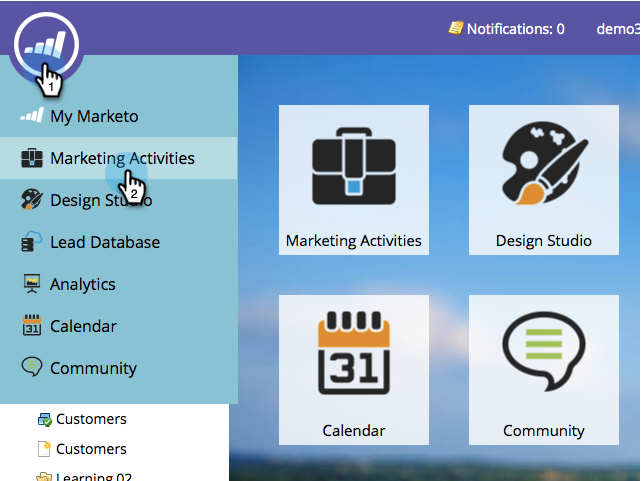
Task: Open Community from the navigation menu
Action: [119, 368]
